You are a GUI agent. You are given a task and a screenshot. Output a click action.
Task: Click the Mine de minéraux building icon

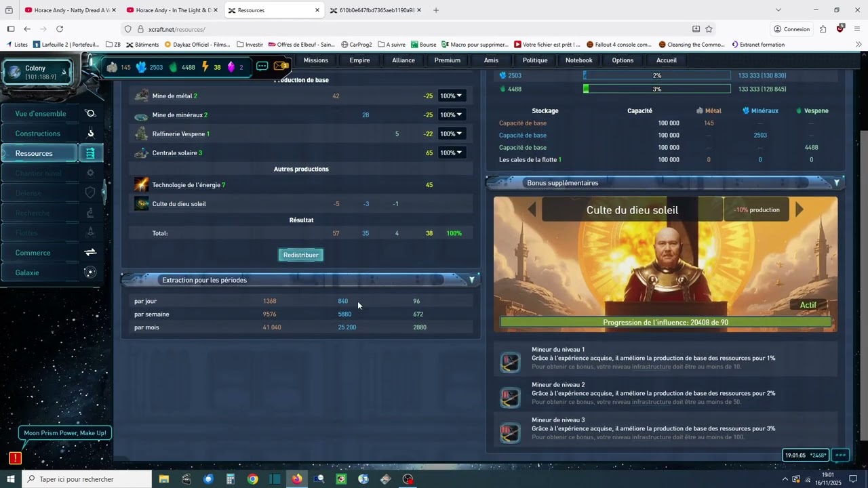point(141,115)
